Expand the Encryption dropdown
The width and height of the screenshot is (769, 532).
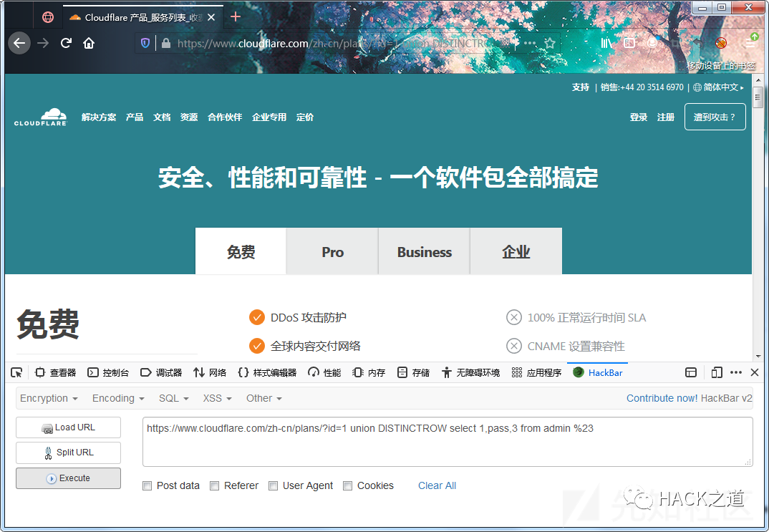49,398
